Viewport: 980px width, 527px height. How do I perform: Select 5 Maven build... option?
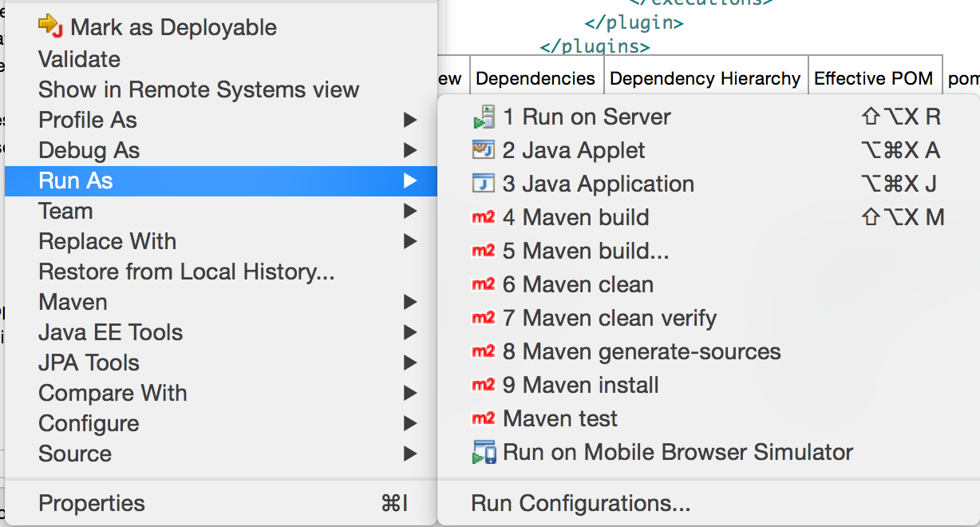[709, 251]
